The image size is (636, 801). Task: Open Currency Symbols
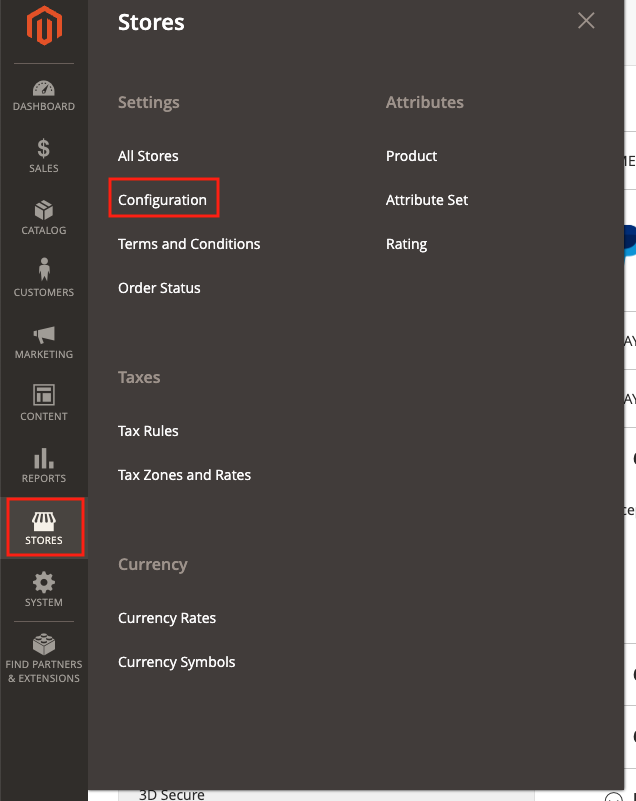(177, 662)
